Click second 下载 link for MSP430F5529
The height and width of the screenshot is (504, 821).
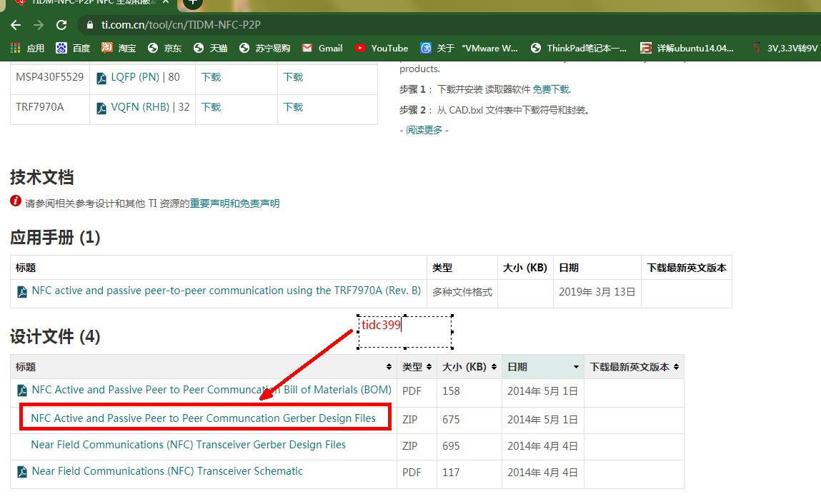point(293,78)
